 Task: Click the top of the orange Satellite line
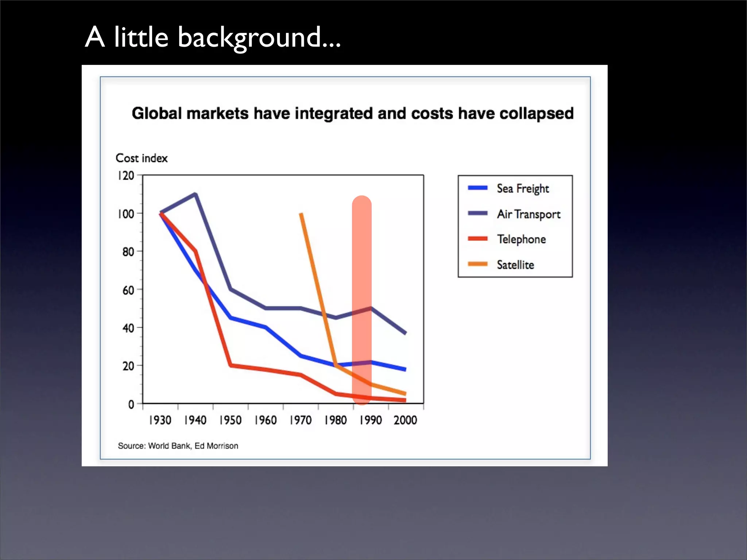coord(301,214)
